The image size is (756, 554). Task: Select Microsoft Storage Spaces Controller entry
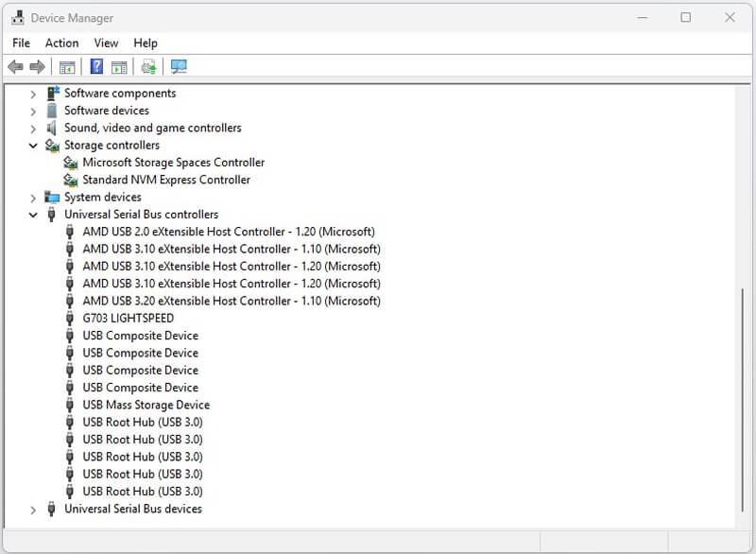[174, 163]
